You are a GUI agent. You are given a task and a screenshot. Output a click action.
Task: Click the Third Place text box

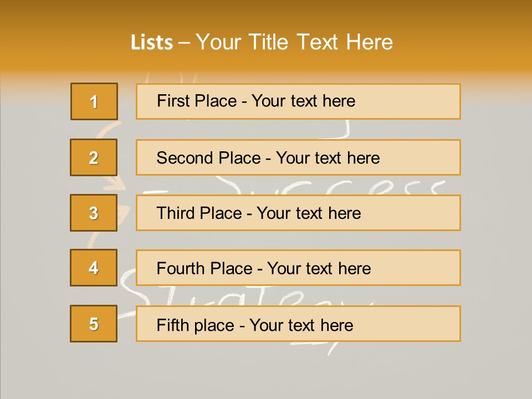click(298, 213)
